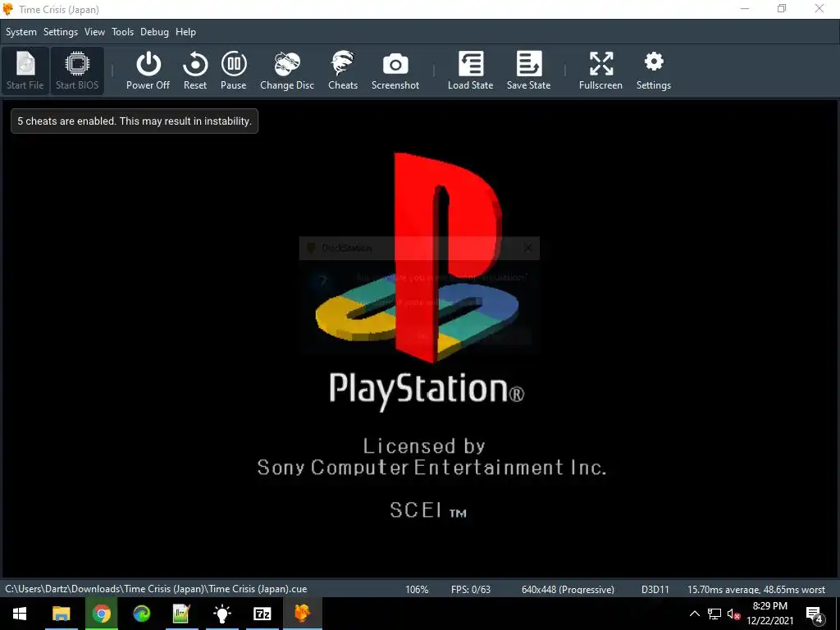Viewport: 840px width, 630px height.
Task: Power Off the emulated console
Action: pos(148,71)
